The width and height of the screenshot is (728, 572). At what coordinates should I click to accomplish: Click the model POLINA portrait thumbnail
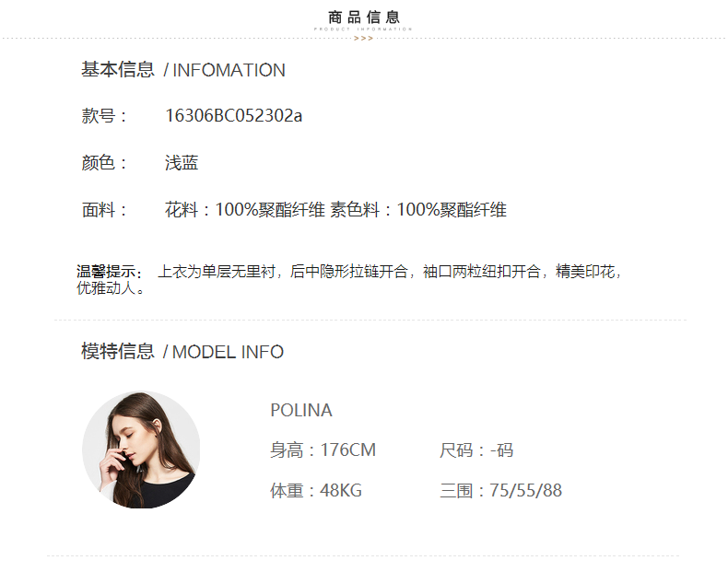pos(141,449)
